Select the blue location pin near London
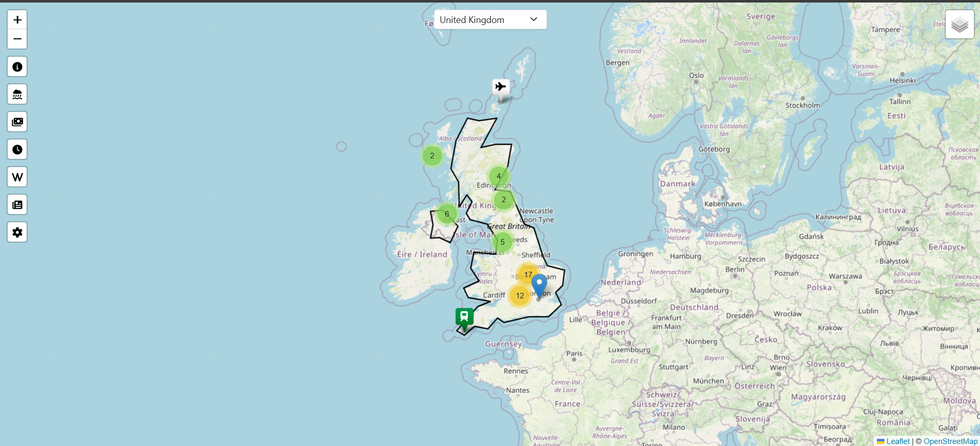 (x=539, y=284)
